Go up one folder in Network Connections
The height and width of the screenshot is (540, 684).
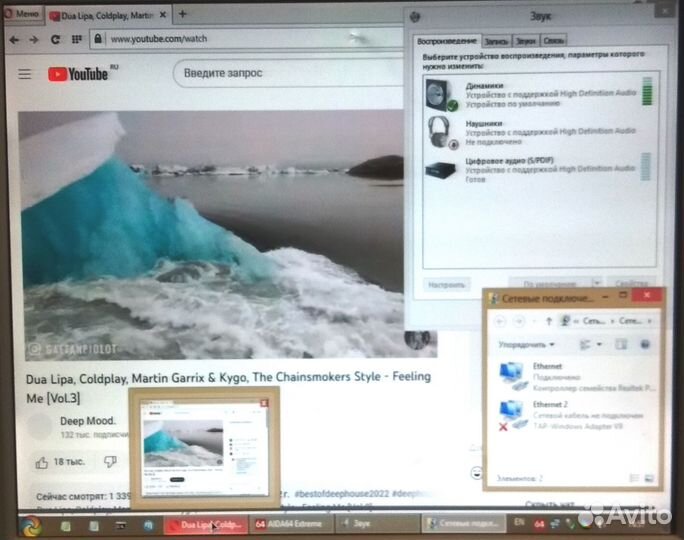point(547,322)
